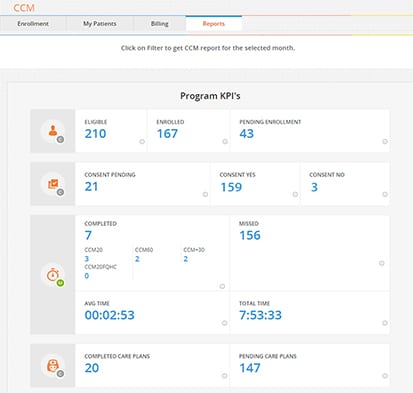The height and width of the screenshot is (393, 413).
Task: Click the Eligible count 210
Action: [x=95, y=134]
